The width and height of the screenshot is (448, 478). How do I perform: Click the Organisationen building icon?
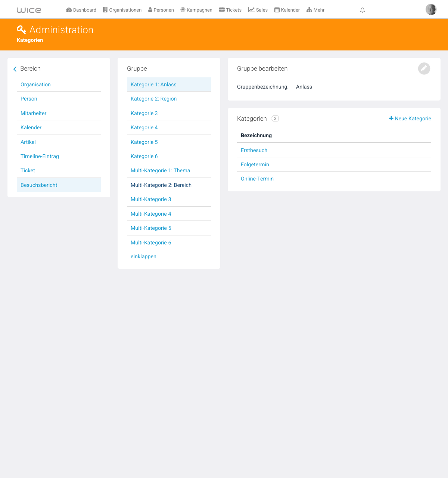coord(105,10)
